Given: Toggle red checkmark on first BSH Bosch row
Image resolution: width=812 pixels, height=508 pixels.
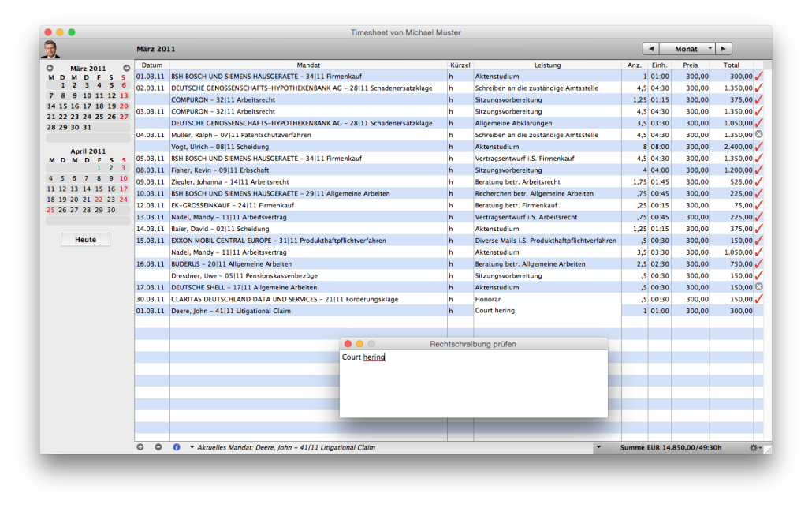Looking at the screenshot, I should coord(758,77).
